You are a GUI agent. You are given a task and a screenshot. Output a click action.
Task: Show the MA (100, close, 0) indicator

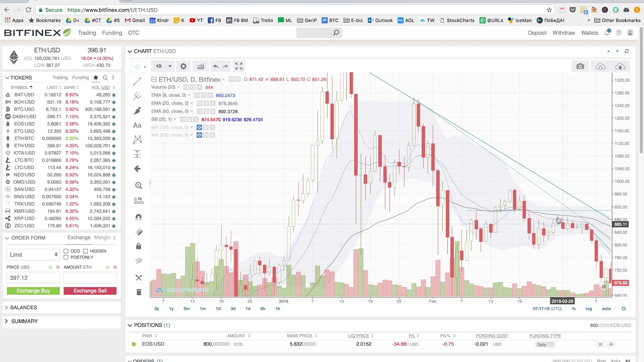pyautogui.click(x=199, y=127)
